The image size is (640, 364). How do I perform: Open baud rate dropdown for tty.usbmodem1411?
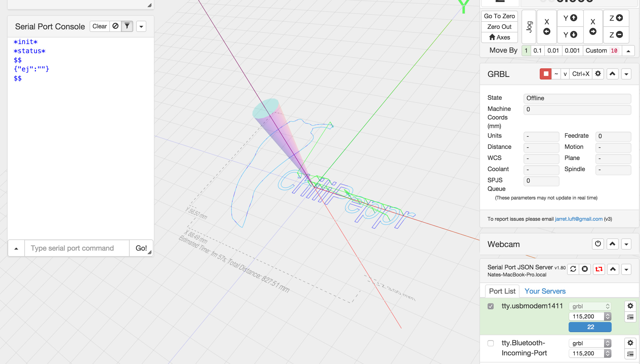tap(590, 317)
